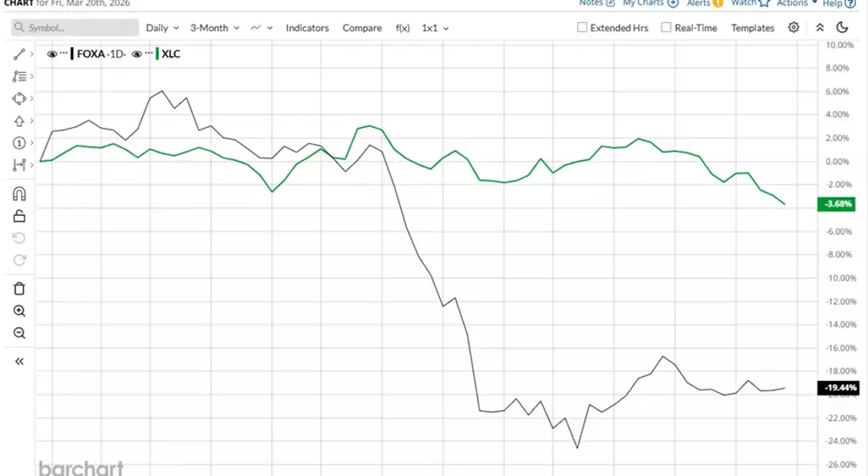The image size is (868, 476).
Task: Zoom in using the magnifier plus icon
Action: [20, 311]
